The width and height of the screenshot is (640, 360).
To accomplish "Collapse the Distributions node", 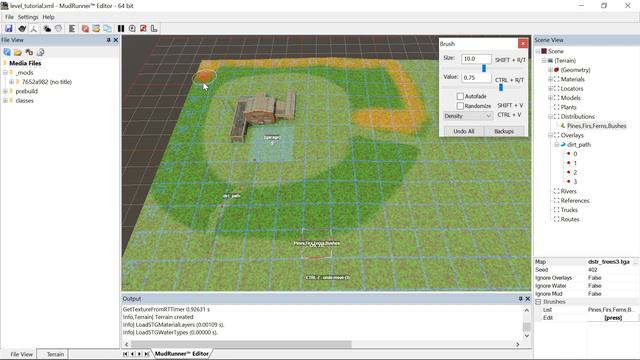I will coord(550,117).
